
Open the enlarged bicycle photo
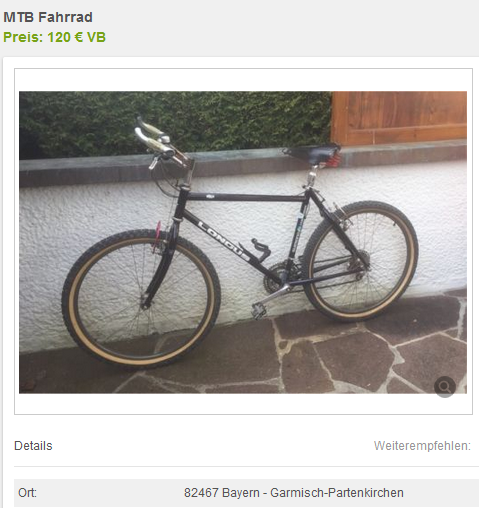(x=243, y=242)
